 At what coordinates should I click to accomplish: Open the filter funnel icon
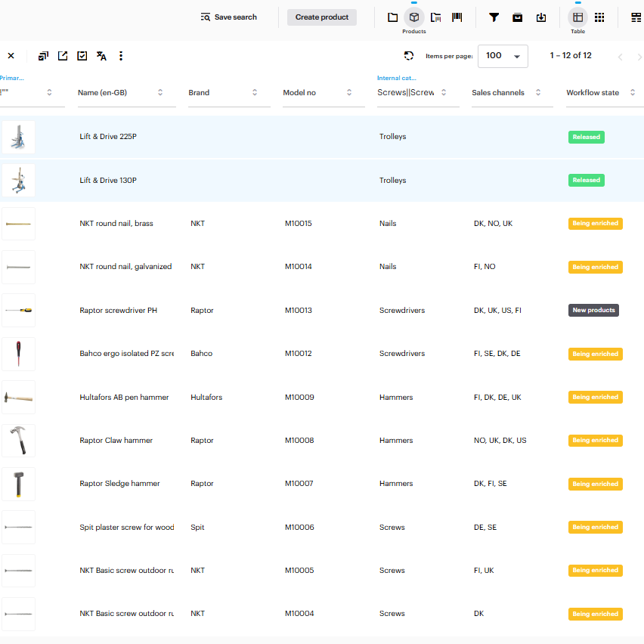coord(494,17)
